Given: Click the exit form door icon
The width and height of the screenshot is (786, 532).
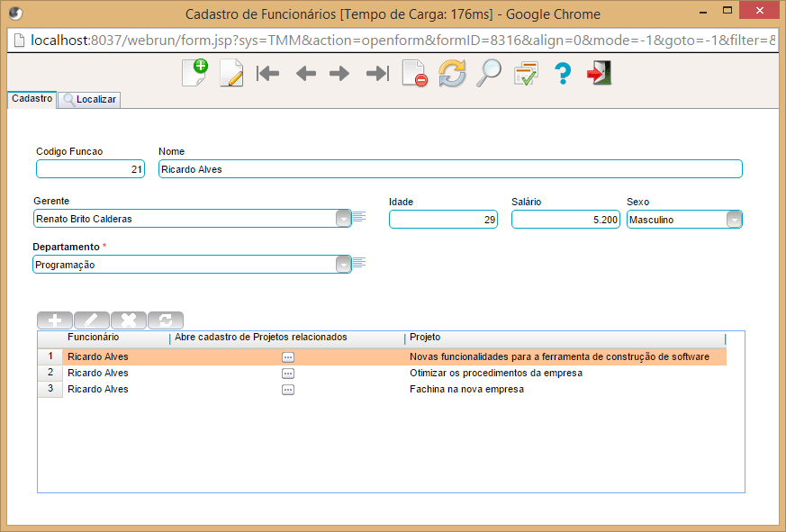Looking at the screenshot, I should pyautogui.click(x=599, y=73).
